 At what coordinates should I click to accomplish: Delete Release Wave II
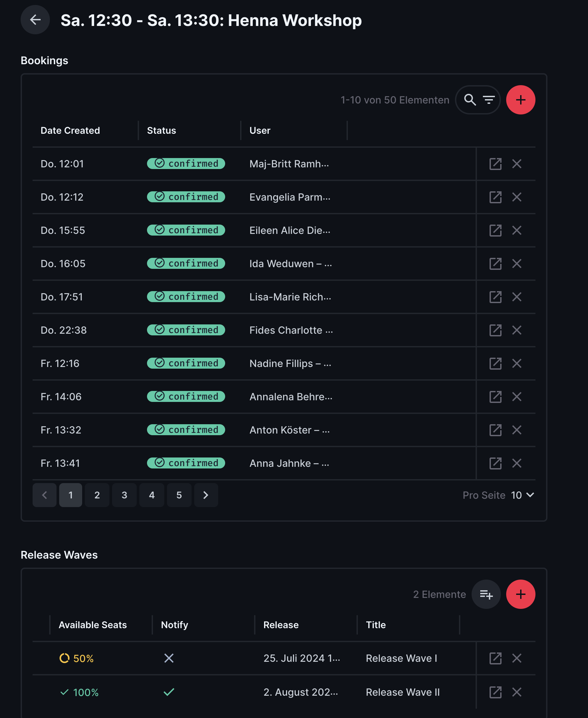tap(516, 692)
